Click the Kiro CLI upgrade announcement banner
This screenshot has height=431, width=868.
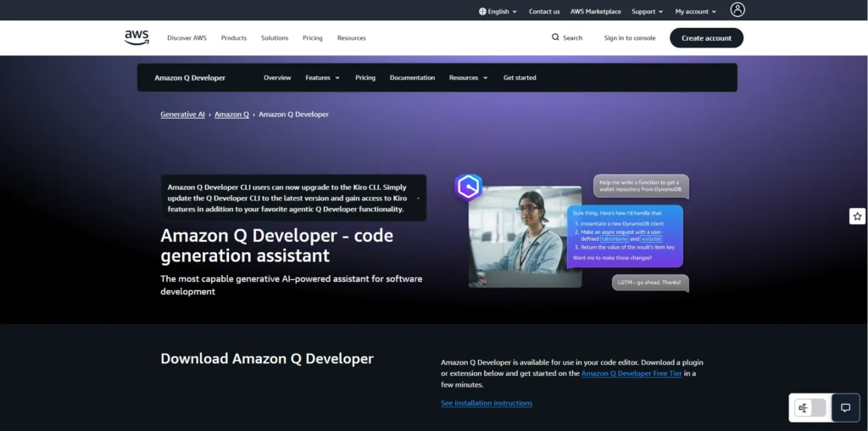[x=293, y=198]
